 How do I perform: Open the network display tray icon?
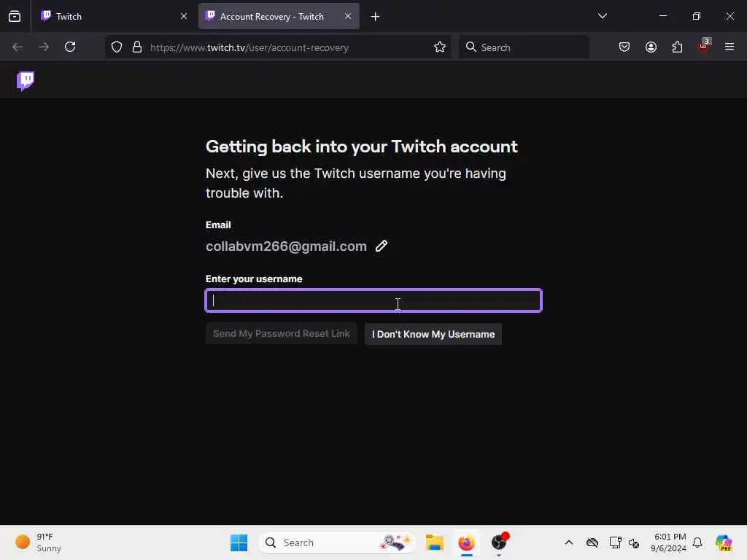615,542
